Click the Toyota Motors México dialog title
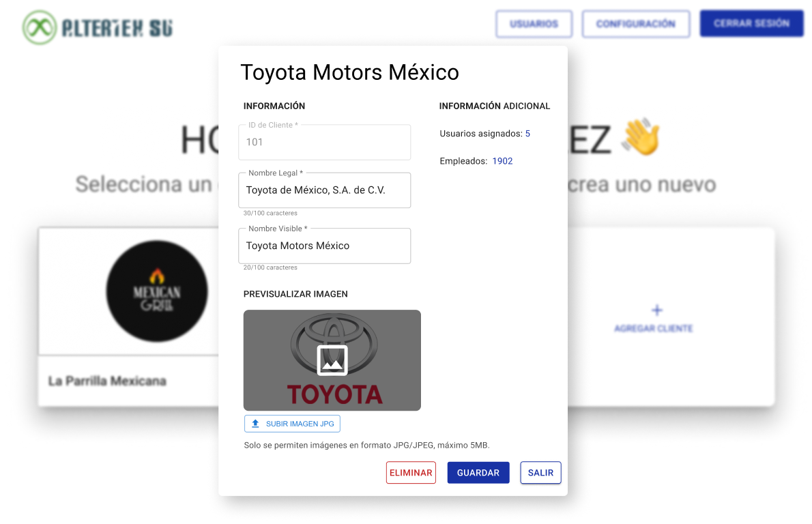The image size is (812, 524). coord(349,72)
